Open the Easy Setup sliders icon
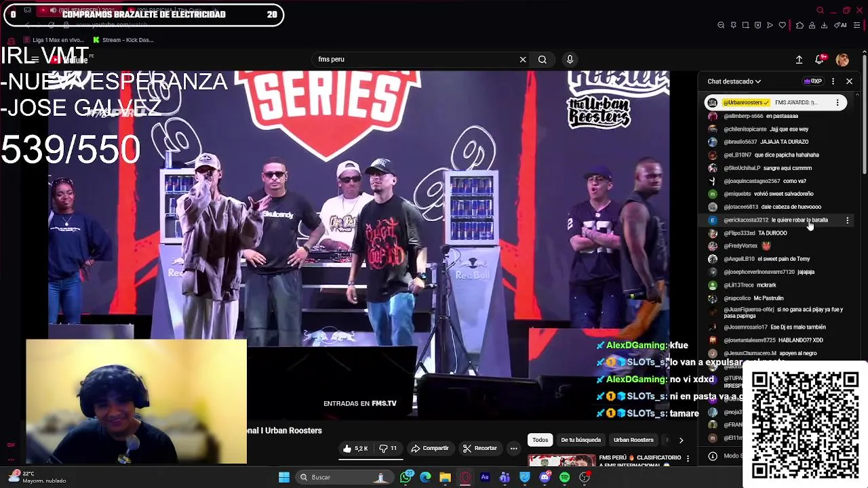 click(x=856, y=25)
